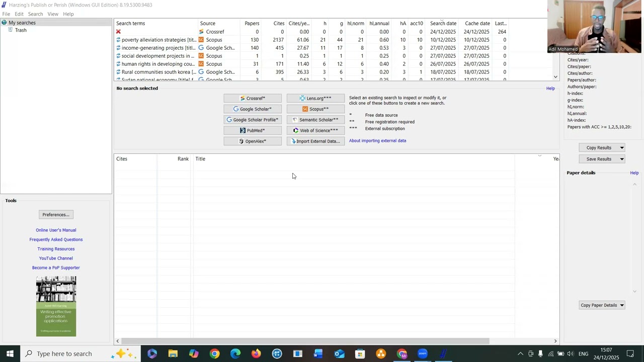Open the Edit menu

(x=19, y=14)
